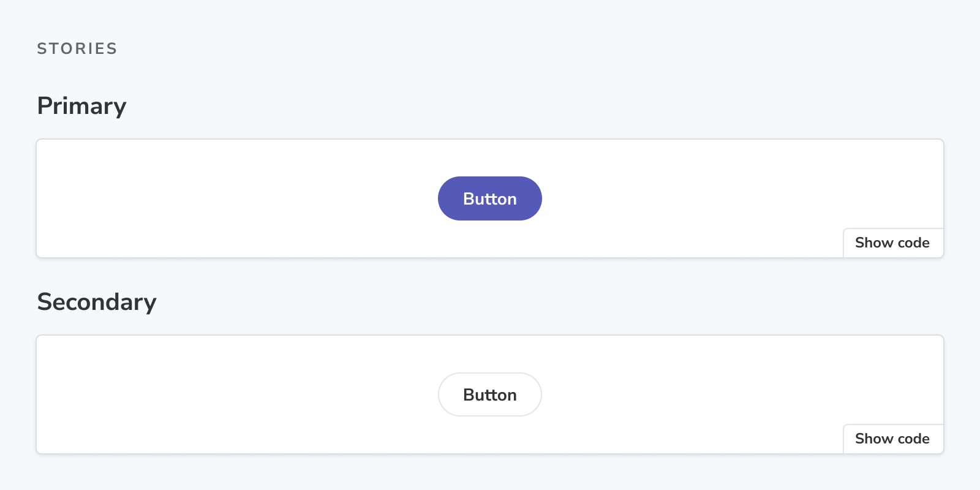Click the STORIES section label

tap(77, 49)
